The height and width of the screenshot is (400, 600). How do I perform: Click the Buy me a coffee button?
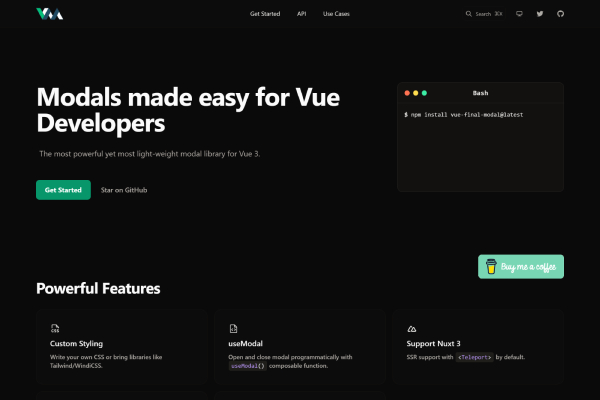point(521,267)
